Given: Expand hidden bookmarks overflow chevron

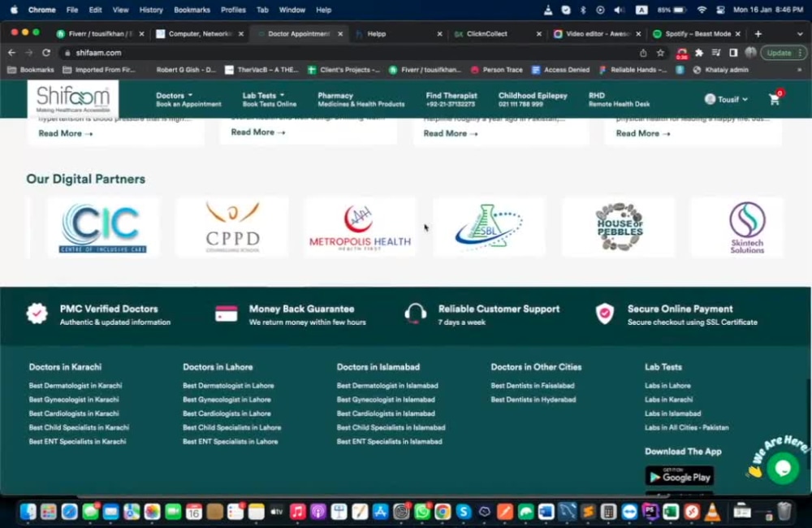Looking at the screenshot, I should pyautogui.click(x=800, y=69).
